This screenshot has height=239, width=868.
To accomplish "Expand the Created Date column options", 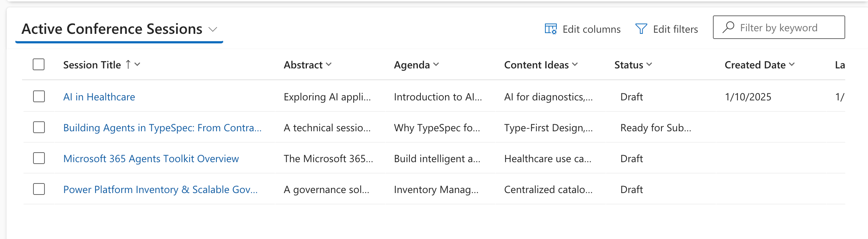I will coord(792,65).
